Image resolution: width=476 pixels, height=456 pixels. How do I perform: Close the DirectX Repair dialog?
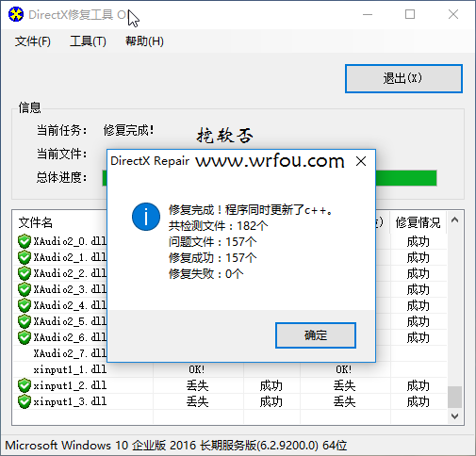click(x=361, y=161)
